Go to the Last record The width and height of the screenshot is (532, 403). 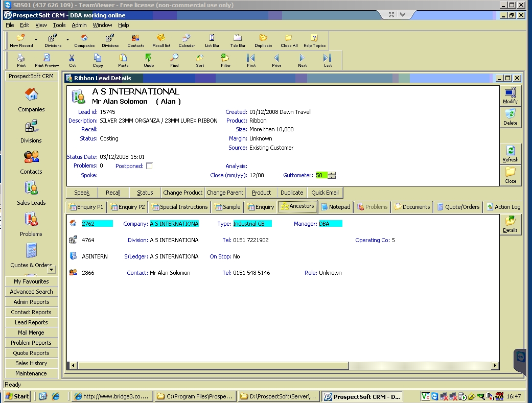tap(328, 60)
